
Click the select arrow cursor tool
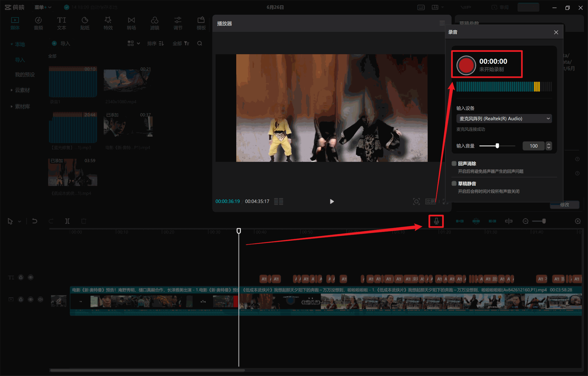10,221
